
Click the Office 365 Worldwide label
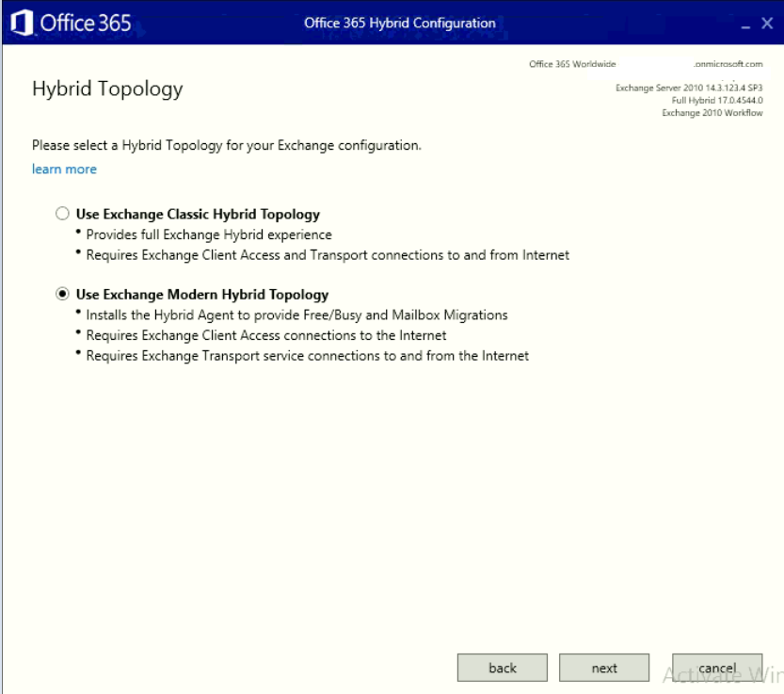(x=572, y=64)
